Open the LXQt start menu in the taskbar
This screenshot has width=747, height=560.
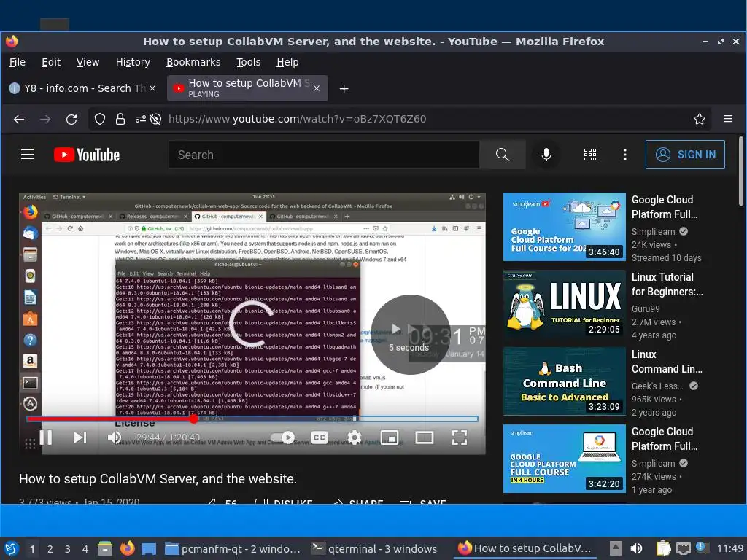click(12, 548)
